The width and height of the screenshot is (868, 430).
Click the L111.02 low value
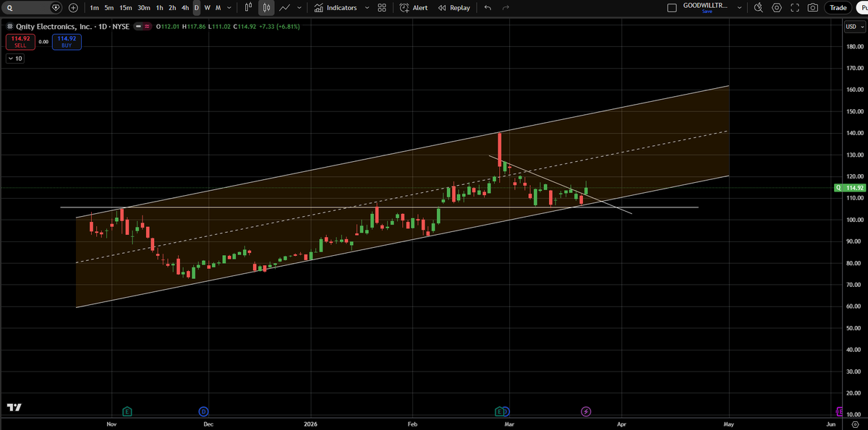coord(218,27)
